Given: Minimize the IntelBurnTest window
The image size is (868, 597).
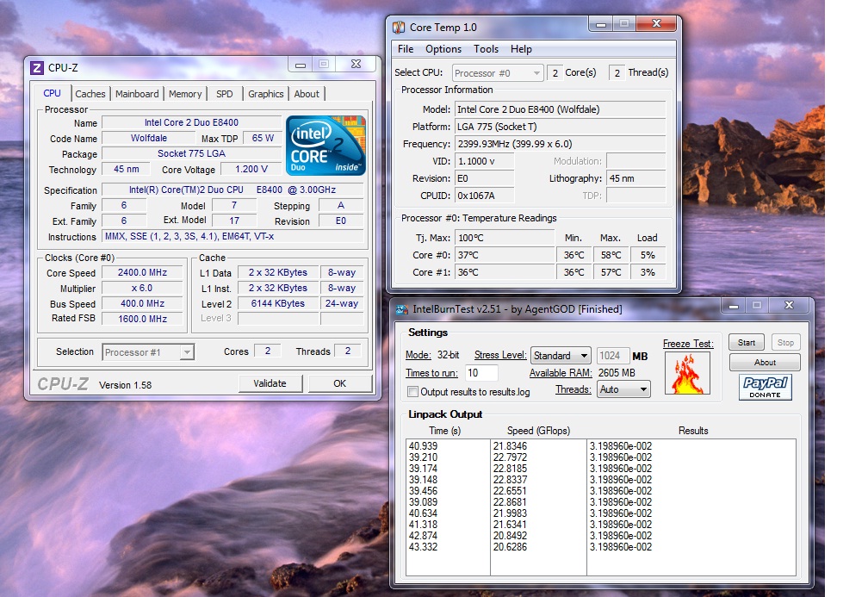Looking at the screenshot, I should (734, 306).
